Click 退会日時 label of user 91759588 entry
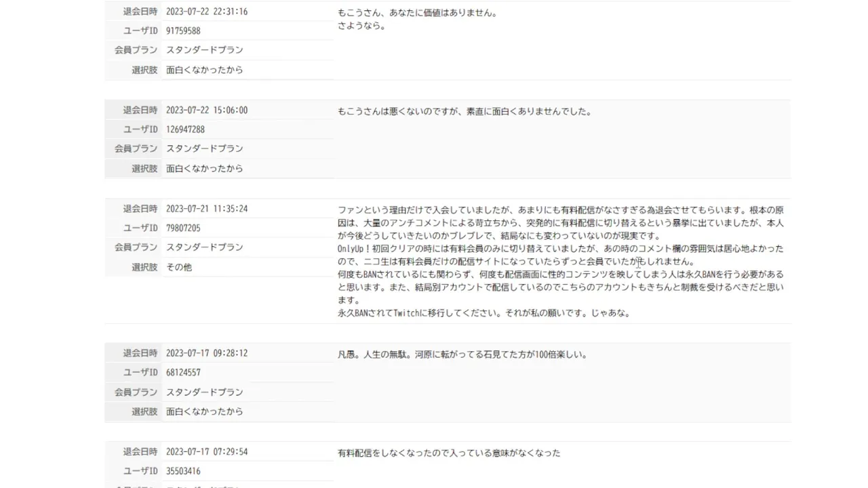Image resolution: width=868 pixels, height=488 pixels. coord(140,12)
